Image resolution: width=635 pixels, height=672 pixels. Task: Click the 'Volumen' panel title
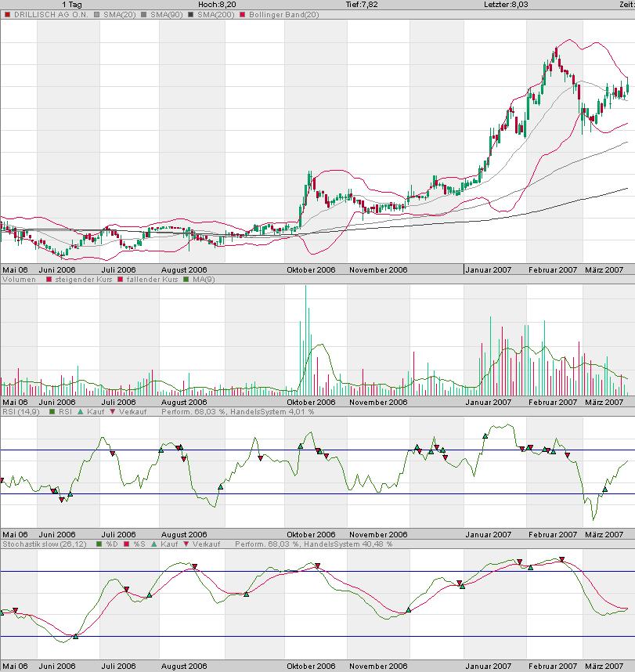coord(20,280)
